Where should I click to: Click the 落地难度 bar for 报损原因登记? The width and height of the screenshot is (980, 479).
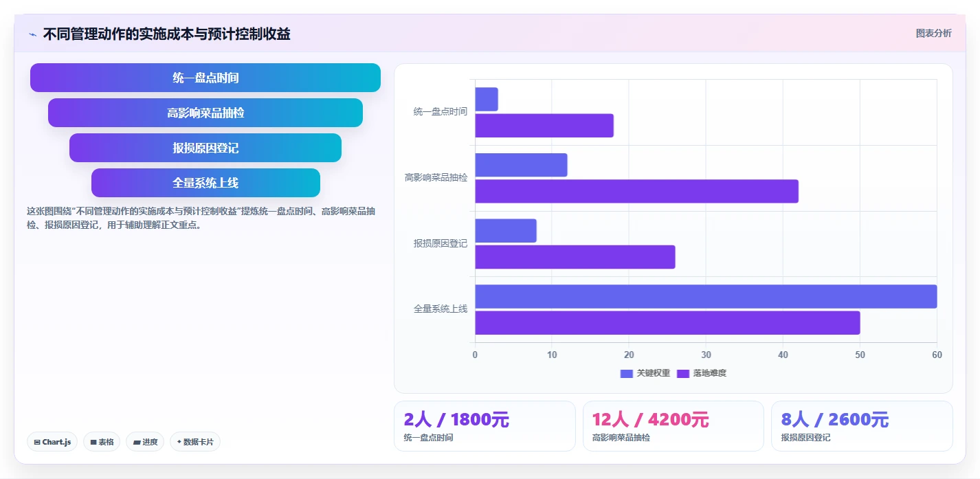(x=575, y=257)
